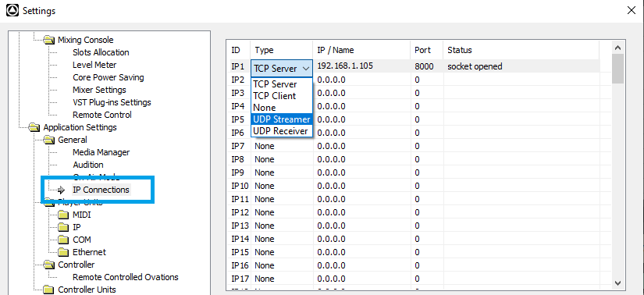The height and width of the screenshot is (295, 644).
Task: Click the General folder icon
Action: 49,140
